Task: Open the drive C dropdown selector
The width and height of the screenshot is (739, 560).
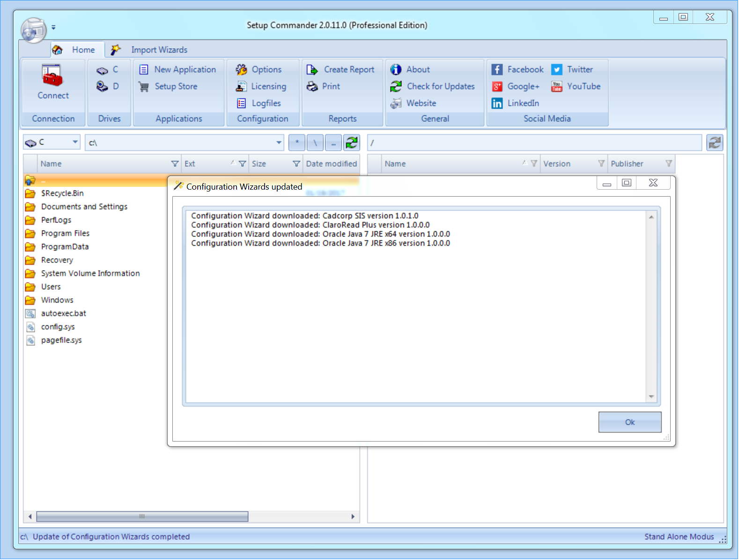Action: point(75,142)
